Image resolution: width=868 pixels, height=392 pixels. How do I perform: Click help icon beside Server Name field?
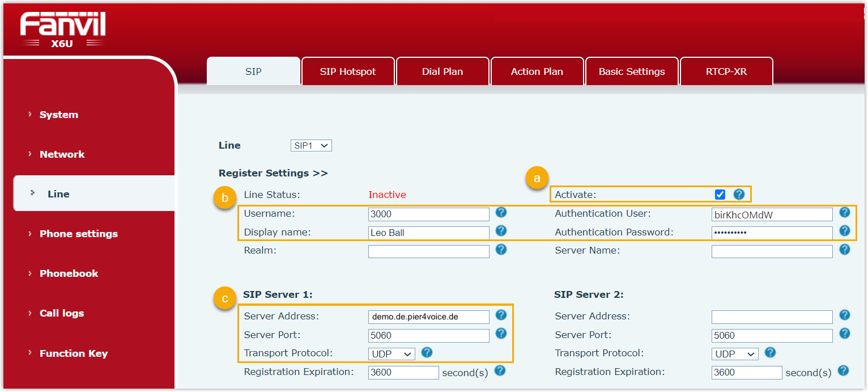(845, 250)
